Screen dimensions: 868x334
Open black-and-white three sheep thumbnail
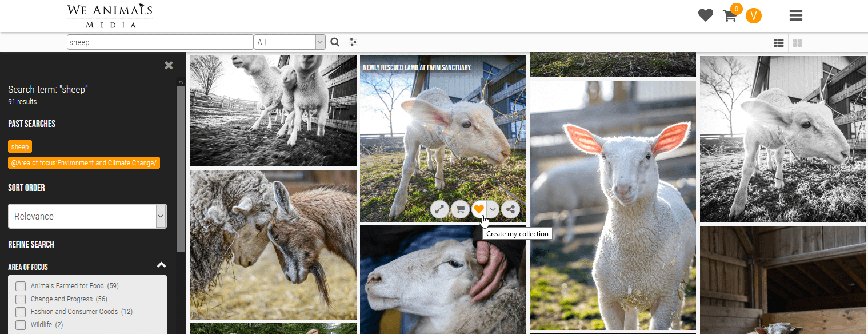pos(273,111)
